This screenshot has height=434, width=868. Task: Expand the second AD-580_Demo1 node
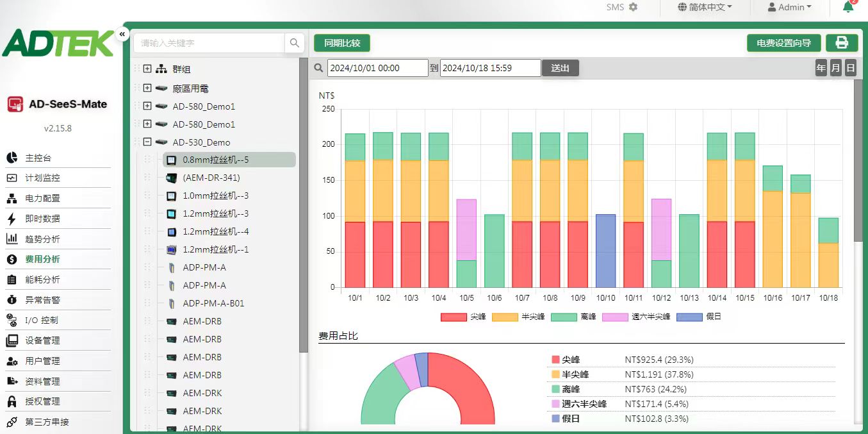coord(147,124)
